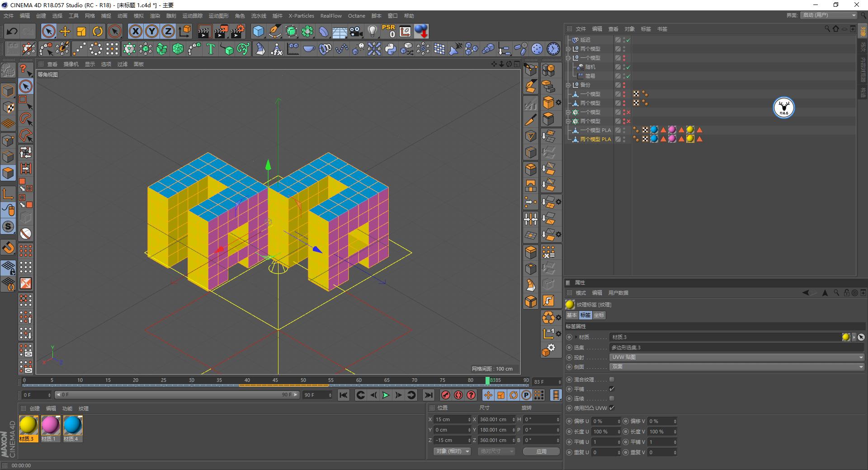Open the 侧面 双面 dropdown
Image resolution: width=868 pixels, height=470 pixels.
pos(737,367)
